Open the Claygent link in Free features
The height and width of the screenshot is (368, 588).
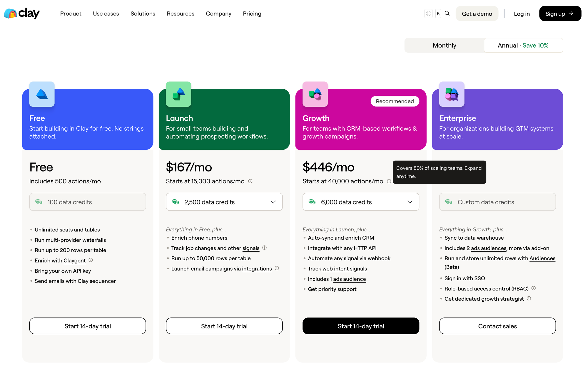[74, 261]
